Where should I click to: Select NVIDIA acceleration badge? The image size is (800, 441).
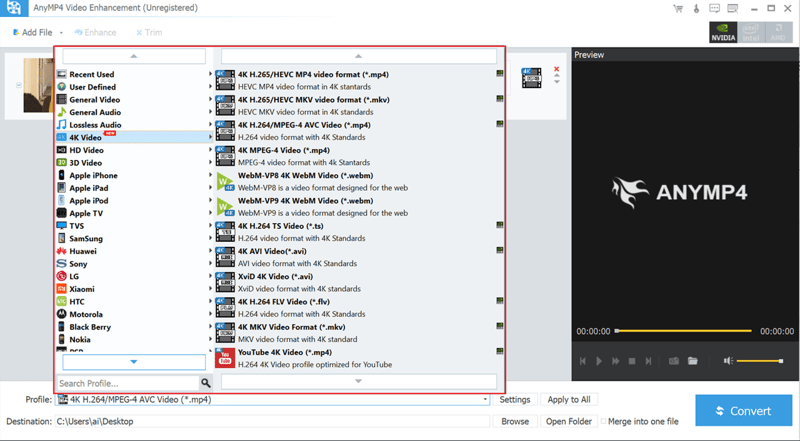tap(723, 32)
